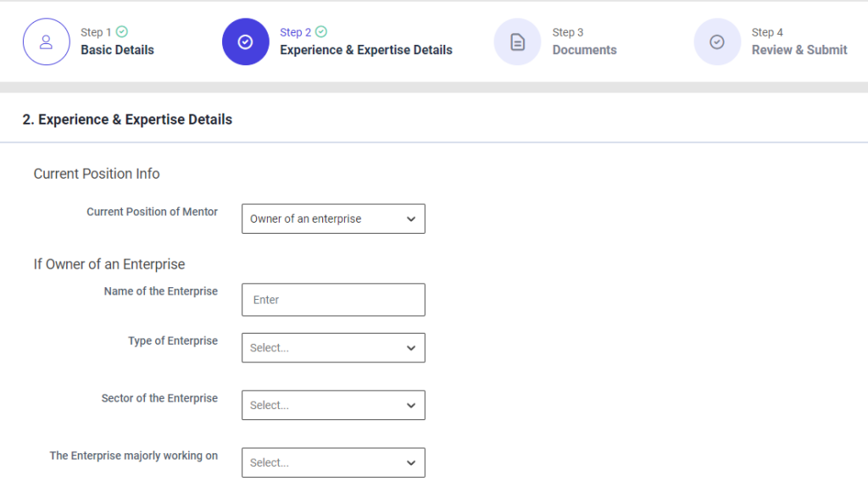Select the Step 2 circled checkmark icon
This screenshot has height=487, width=868.
click(x=245, y=42)
